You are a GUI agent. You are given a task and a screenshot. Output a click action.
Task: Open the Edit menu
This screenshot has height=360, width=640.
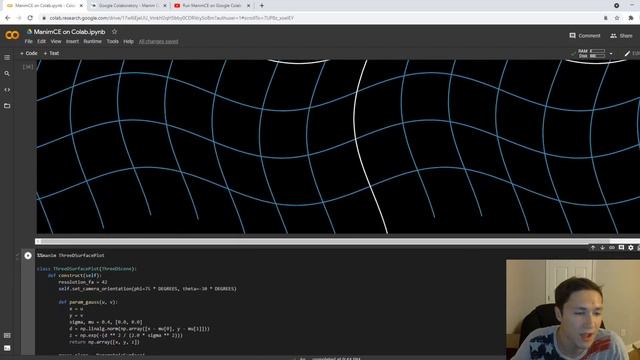coord(42,41)
